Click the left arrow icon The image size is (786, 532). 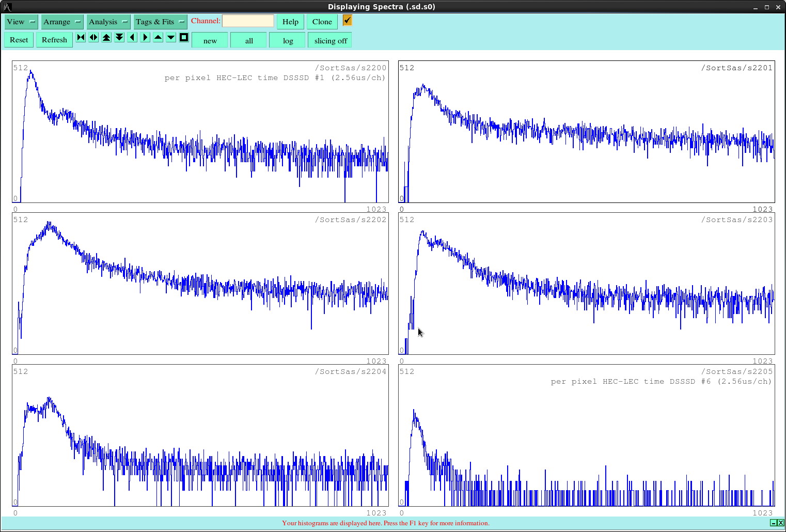click(x=132, y=37)
